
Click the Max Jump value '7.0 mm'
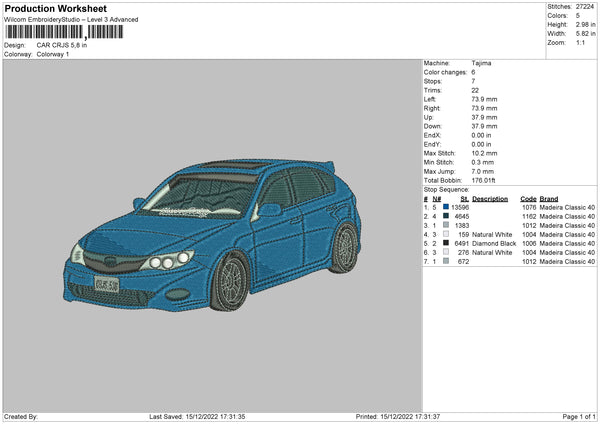tap(483, 171)
